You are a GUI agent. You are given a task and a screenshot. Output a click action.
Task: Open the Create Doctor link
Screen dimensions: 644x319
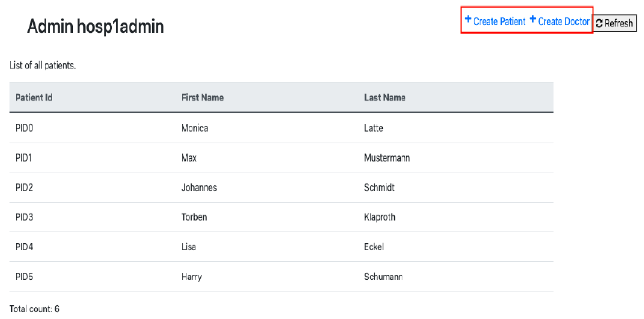pos(563,21)
